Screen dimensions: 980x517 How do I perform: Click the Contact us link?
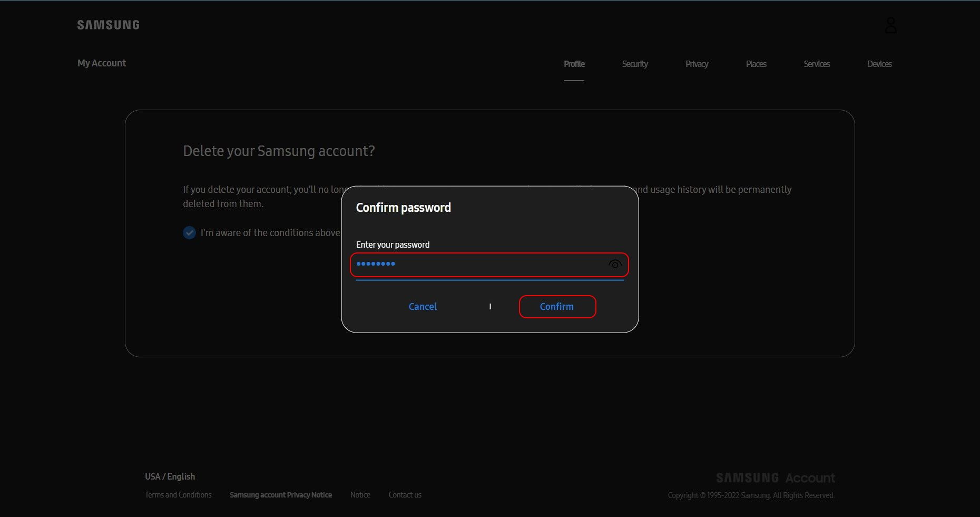pyautogui.click(x=405, y=495)
